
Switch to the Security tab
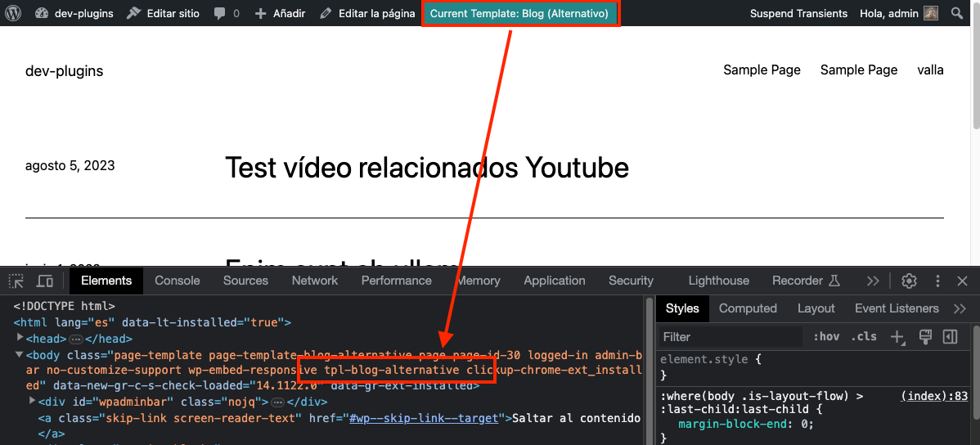coord(631,281)
